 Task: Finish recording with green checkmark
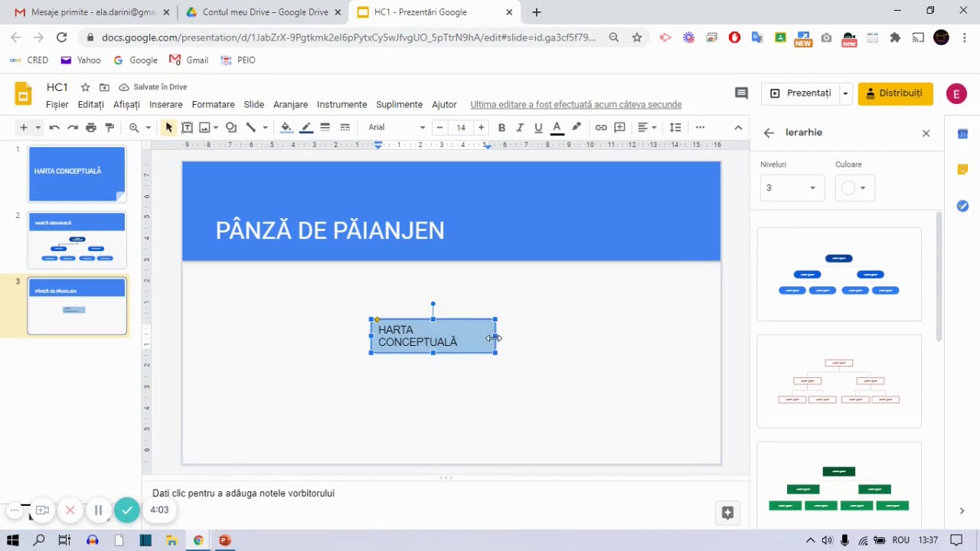pyautogui.click(x=127, y=510)
